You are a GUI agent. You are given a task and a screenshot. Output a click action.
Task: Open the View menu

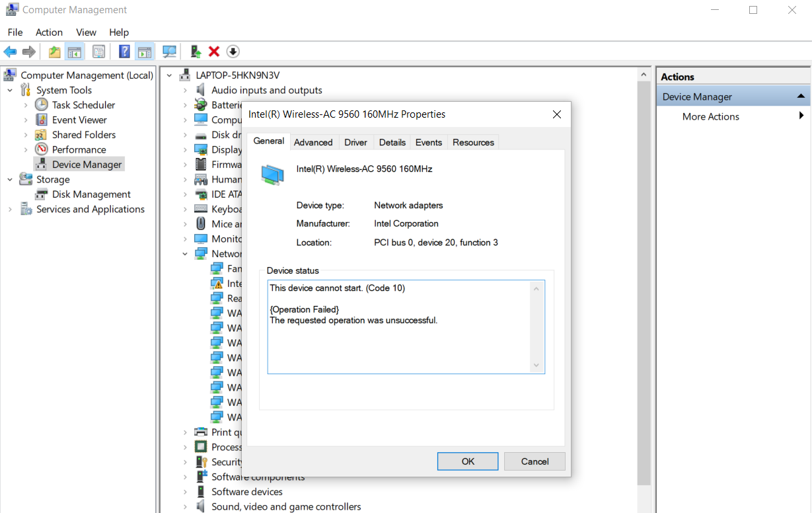[86, 32]
